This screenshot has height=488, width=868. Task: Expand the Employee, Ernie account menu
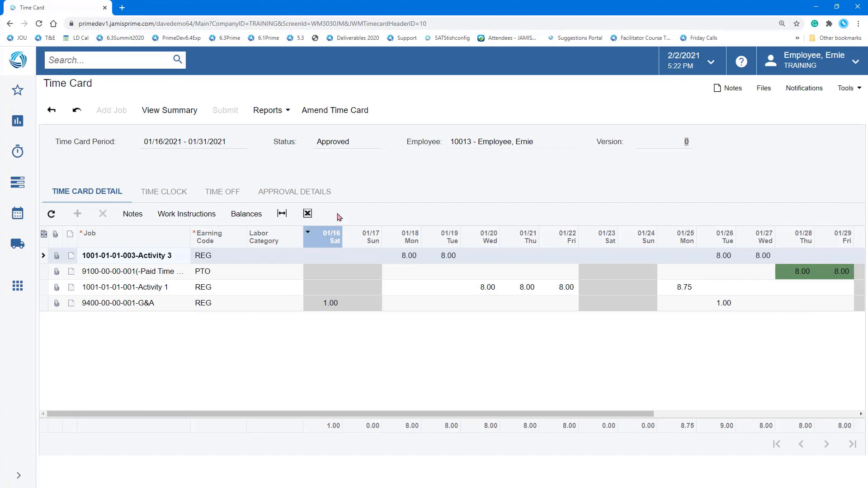pyautogui.click(x=856, y=61)
